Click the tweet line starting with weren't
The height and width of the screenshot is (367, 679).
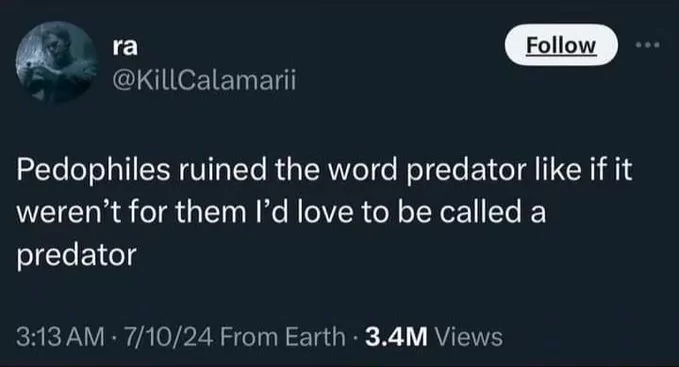pyautogui.click(x=281, y=213)
